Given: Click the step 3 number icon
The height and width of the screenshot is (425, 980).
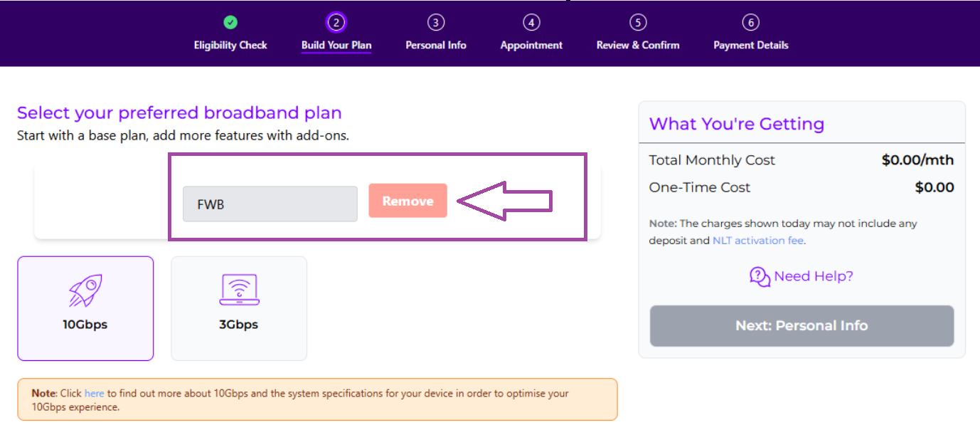Looking at the screenshot, I should 436,23.
